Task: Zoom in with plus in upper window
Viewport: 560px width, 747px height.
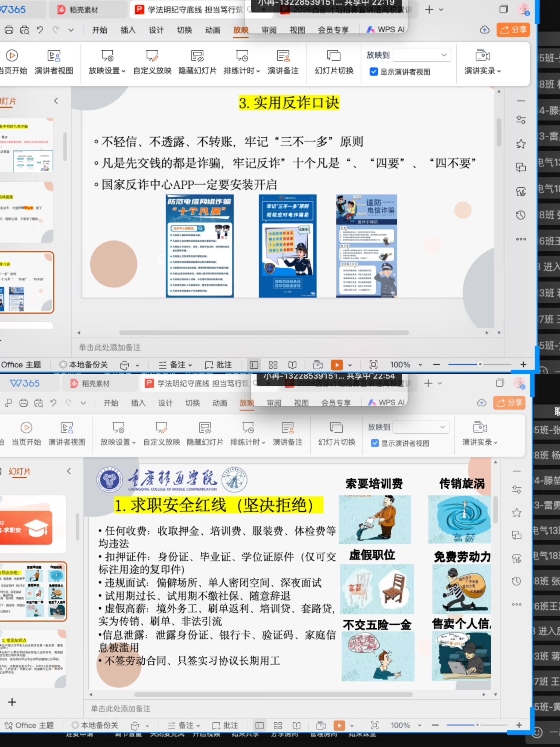Action: click(x=524, y=364)
